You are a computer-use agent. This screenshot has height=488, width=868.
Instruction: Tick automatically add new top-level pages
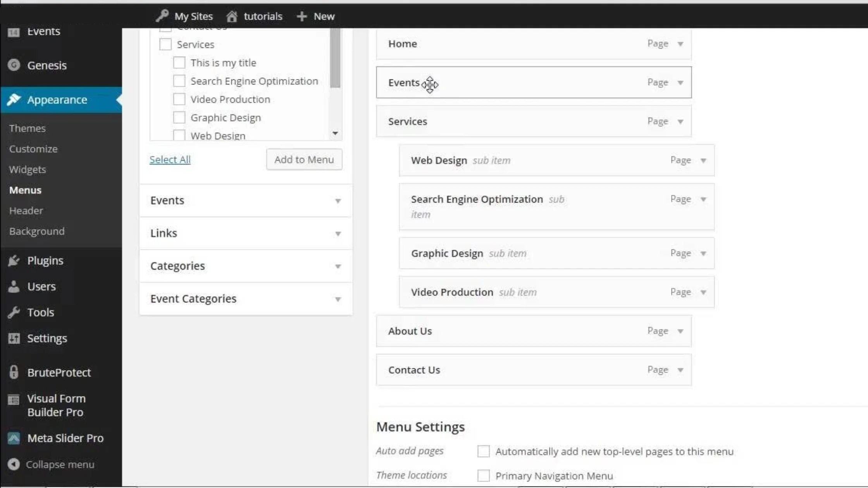483,451
